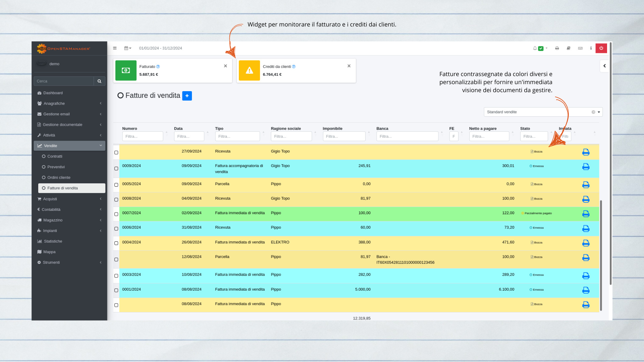The width and height of the screenshot is (644, 362).
Task: Collapse the right side panel arrow
Action: [x=604, y=66]
